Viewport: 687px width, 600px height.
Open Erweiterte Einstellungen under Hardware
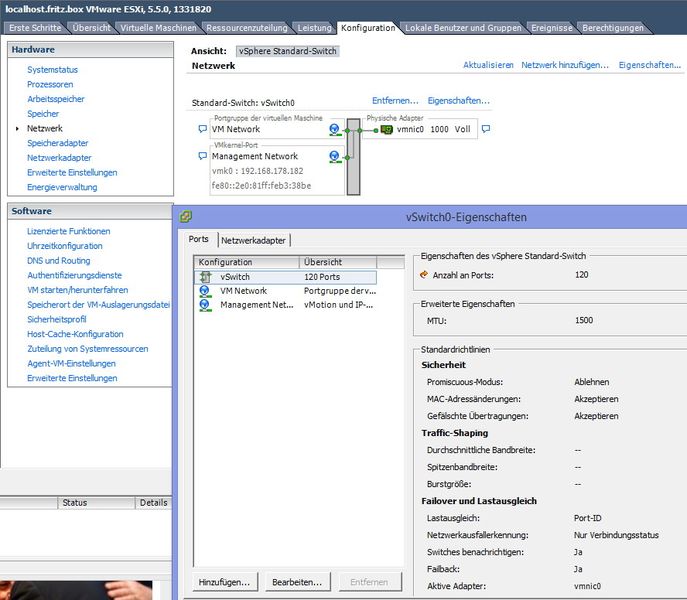[x=72, y=172]
